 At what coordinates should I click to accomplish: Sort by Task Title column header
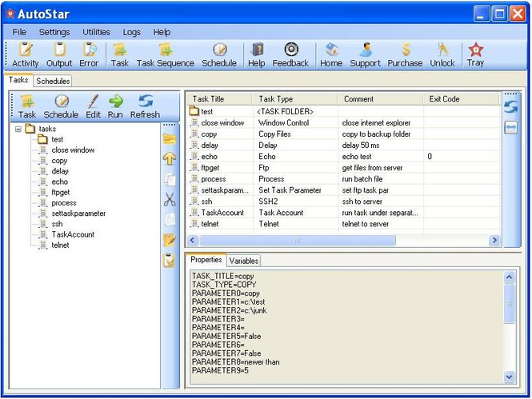point(219,99)
